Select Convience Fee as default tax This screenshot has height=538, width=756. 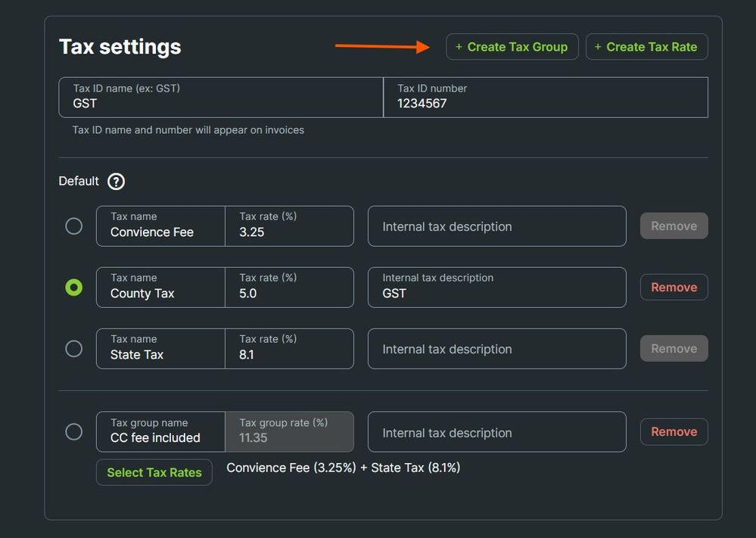(x=74, y=226)
